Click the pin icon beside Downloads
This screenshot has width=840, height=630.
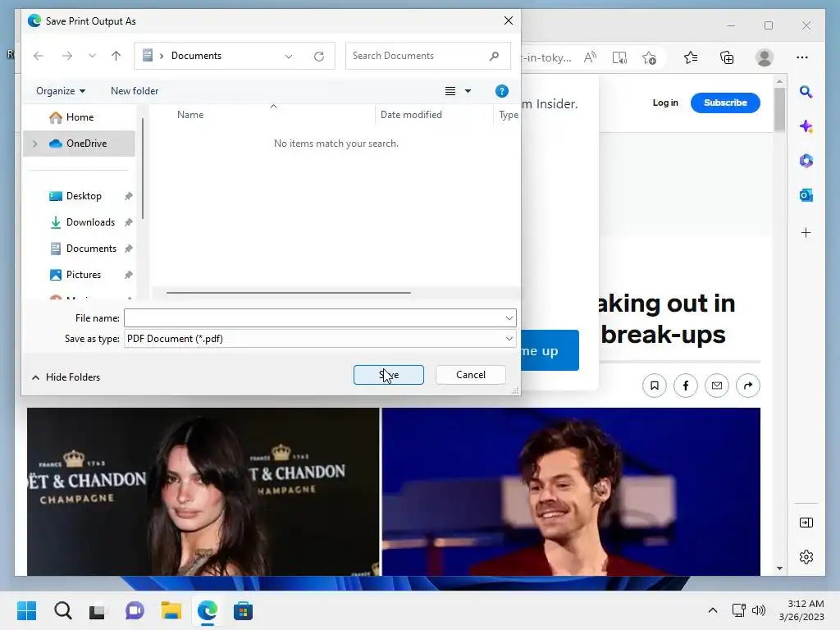[x=129, y=222]
